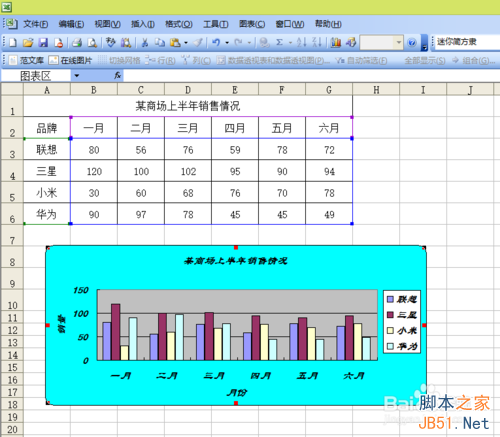500x437 pixels.
Task: Click the 范文库 button
Action: [x=26, y=60]
